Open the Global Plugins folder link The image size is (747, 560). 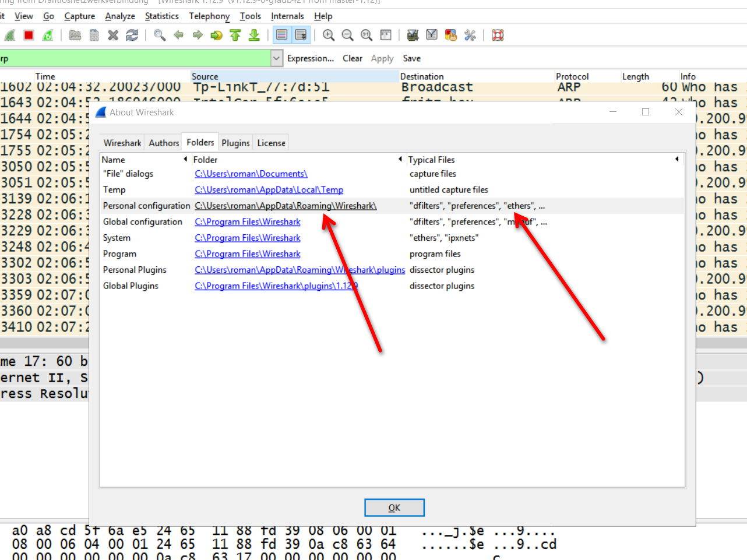(276, 286)
